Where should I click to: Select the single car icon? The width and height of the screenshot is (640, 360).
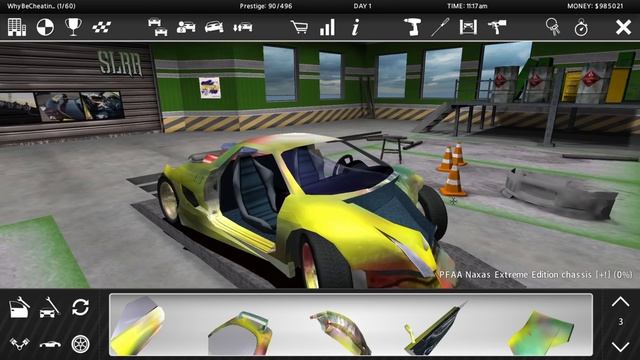[x=214, y=27]
